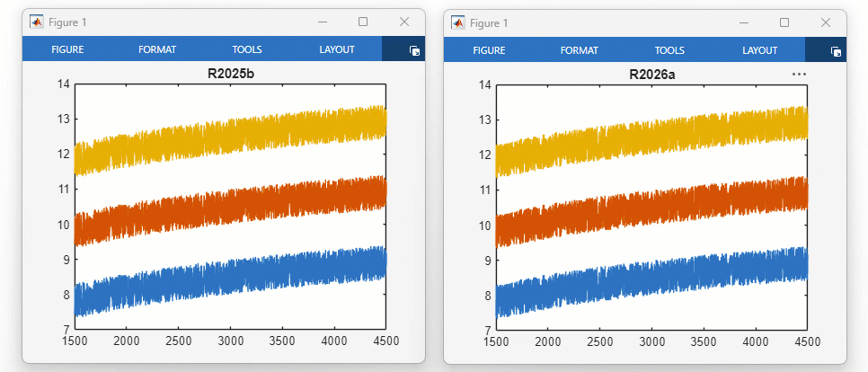Open FORMAT tab in right R2026a window

(580, 50)
